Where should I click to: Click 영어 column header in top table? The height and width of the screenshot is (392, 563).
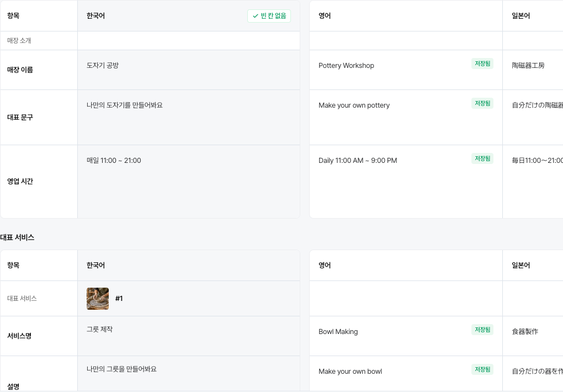[325, 16]
